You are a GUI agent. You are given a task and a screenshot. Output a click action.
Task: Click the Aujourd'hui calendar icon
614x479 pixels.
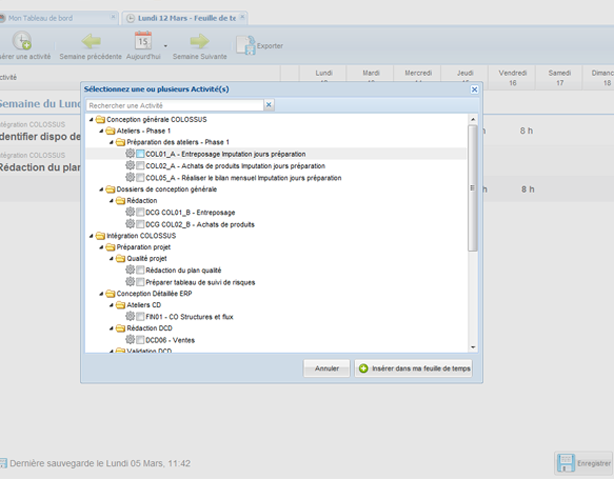click(143, 40)
